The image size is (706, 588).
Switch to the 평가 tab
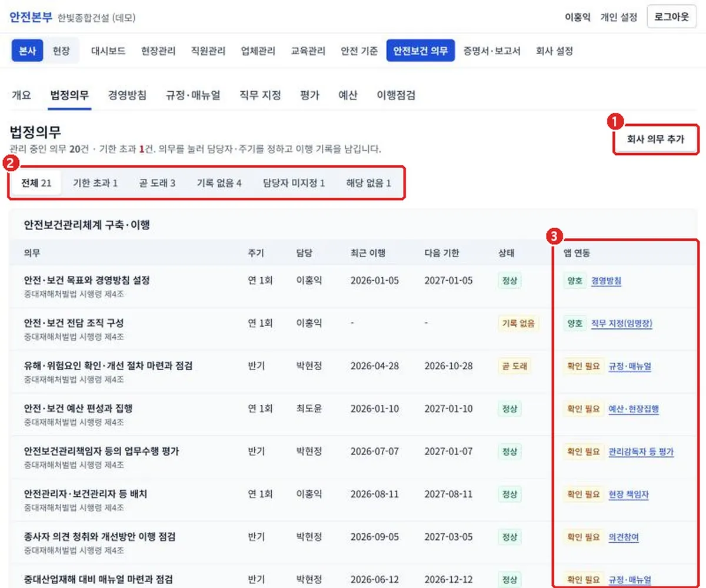pos(309,95)
